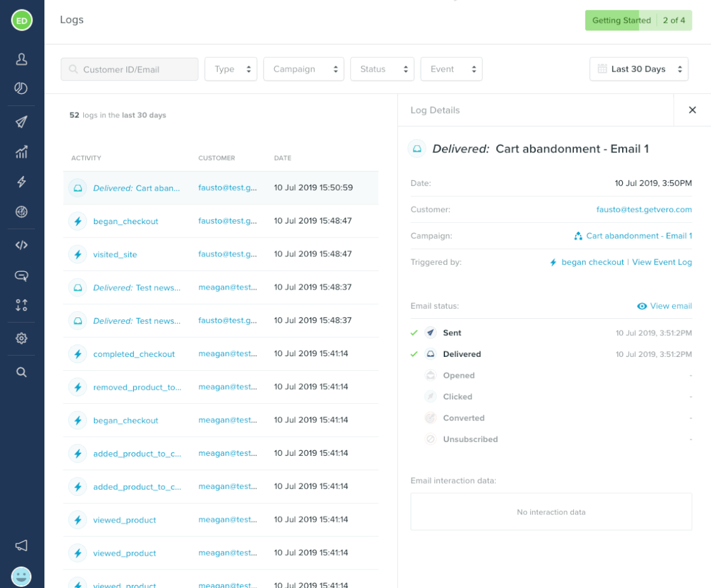Click the Getting Started progress bar
The image size is (711, 588).
tap(638, 20)
